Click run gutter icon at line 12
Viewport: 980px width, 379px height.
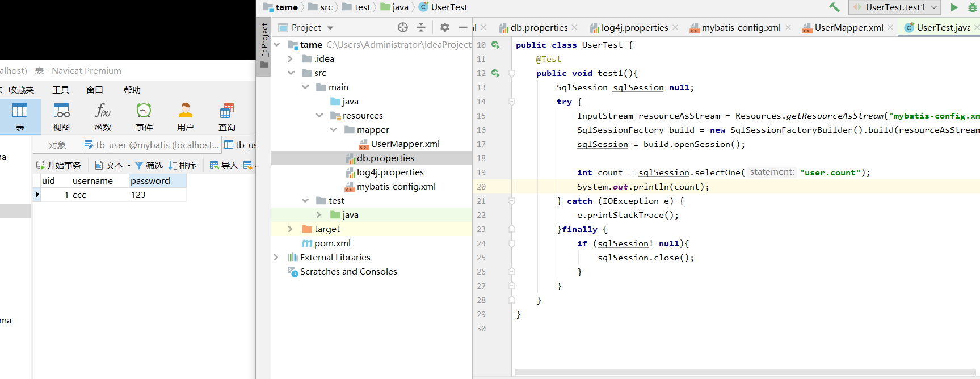495,73
